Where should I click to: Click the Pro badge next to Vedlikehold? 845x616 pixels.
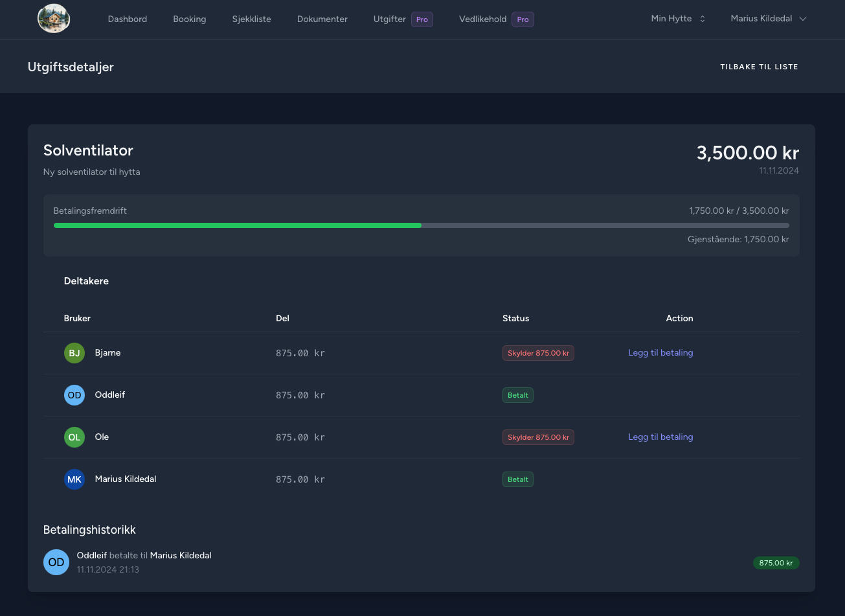[523, 19]
